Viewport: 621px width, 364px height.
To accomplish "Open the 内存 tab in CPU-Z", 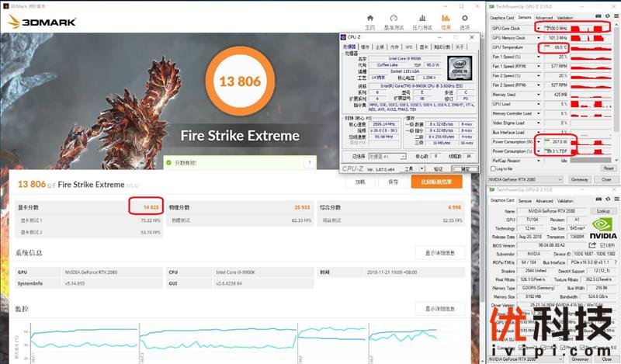I will click(394, 47).
